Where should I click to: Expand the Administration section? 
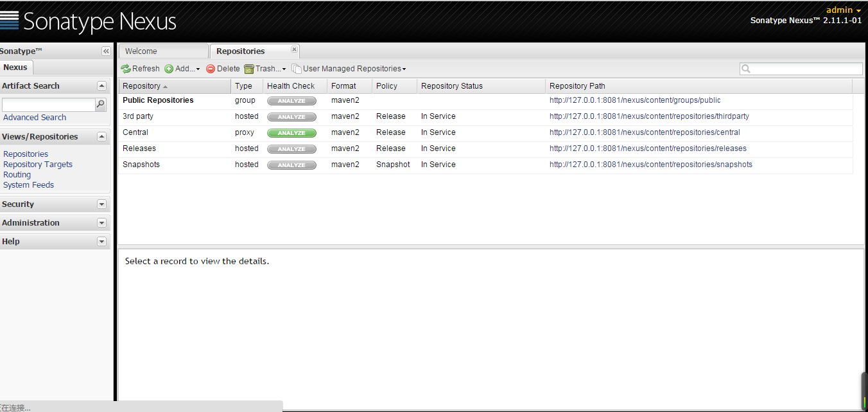coord(101,222)
